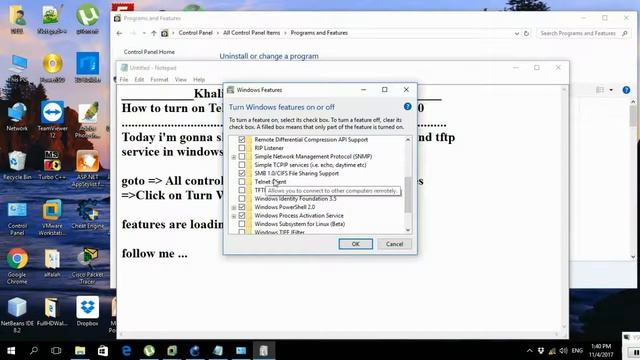Uncheck SMB 1.0/CIFS File Sharing Support
This screenshot has width=640, height=360.
pyautogui.click(x=242, y=173)
